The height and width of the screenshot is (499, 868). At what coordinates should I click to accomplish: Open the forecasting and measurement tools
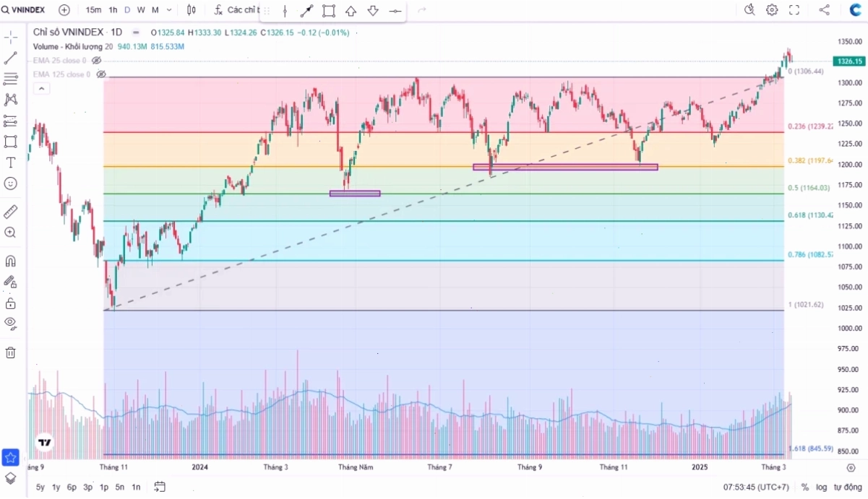[11, 121]
